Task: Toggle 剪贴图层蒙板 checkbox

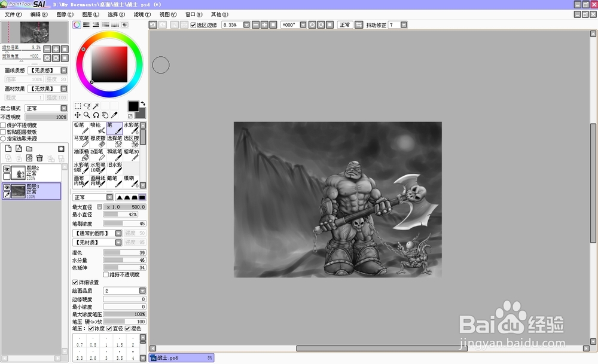Action: point(3,132)
